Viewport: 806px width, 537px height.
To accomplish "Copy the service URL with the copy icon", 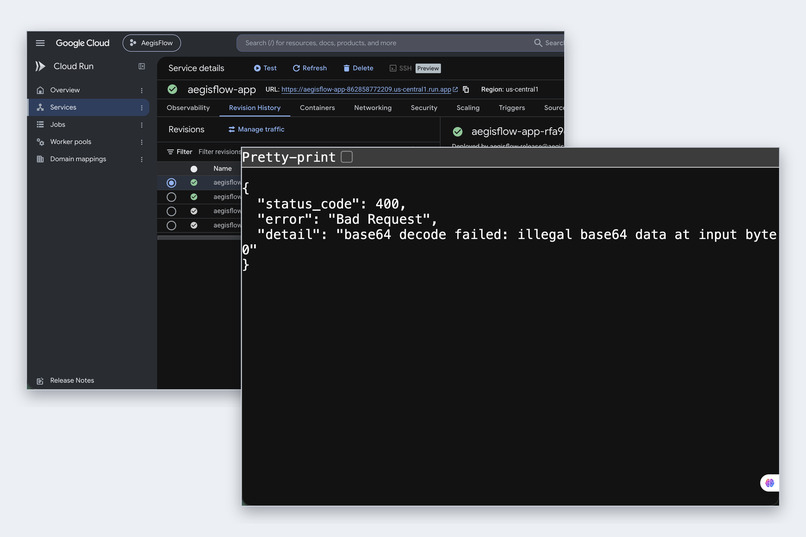I will point(466,89).
